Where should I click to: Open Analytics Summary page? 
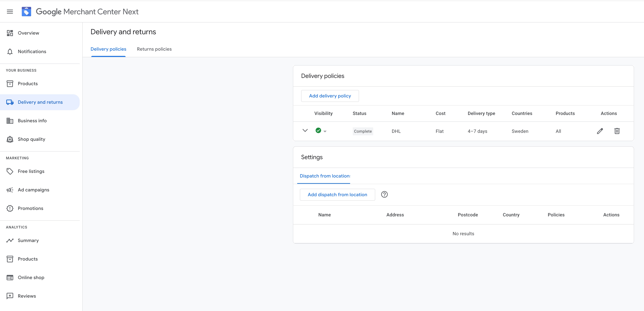click(x=28, y=240)
